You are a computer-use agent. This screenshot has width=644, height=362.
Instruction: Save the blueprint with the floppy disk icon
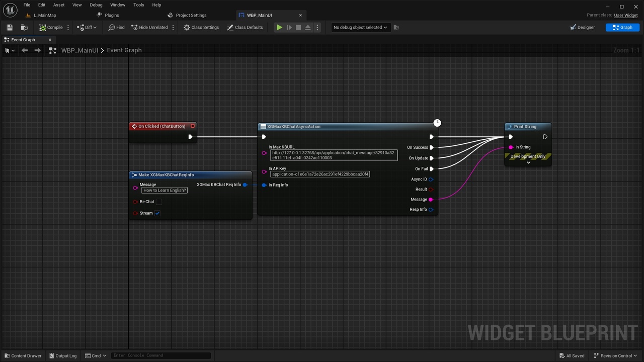pyautogui.click(x=10, y=27)
